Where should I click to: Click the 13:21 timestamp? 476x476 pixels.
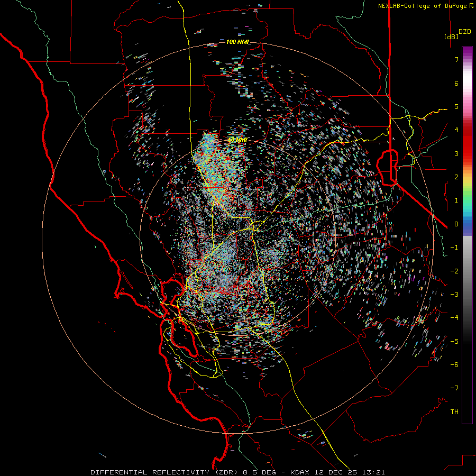point(374,472)
